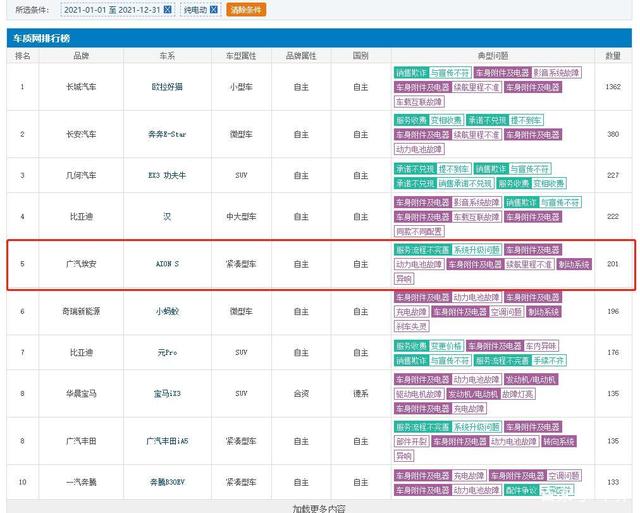Open the EX3 功夫牛 car series link
This screenshot has width=640, height=513.
(x=167, y=175)
